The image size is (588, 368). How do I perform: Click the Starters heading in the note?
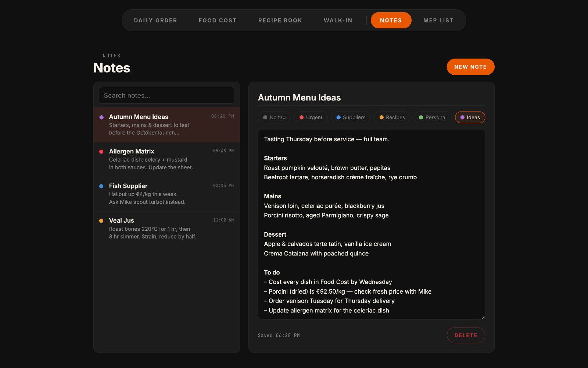pos(275,158)
